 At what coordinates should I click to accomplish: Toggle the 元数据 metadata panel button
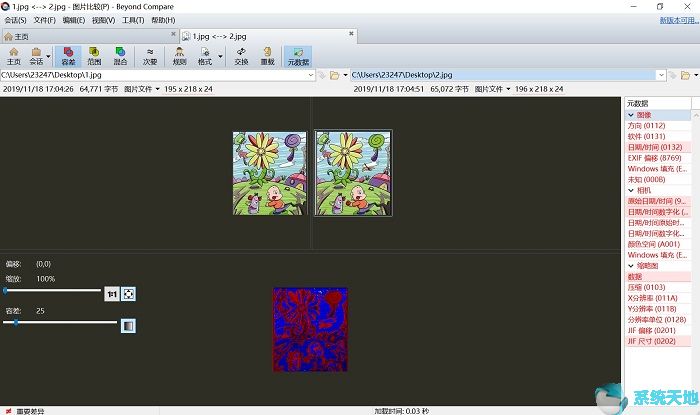tap(298, 56)
